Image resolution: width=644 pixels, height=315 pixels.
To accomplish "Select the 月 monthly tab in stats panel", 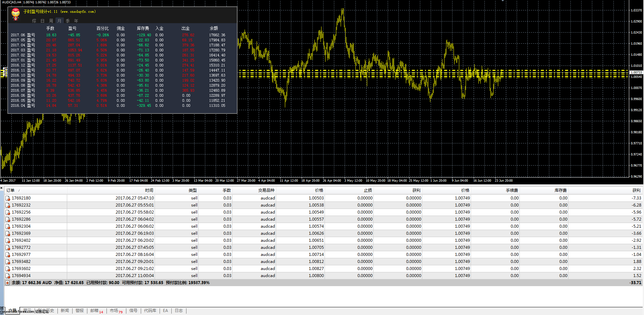I will (x=59, y=21).
